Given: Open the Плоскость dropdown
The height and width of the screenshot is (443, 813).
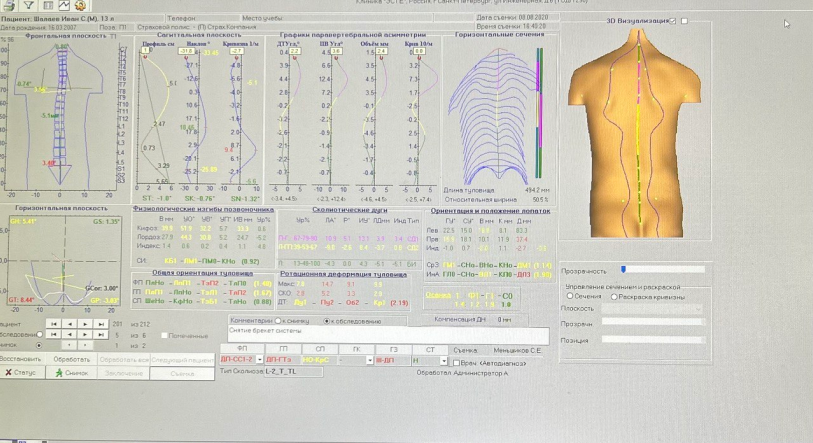Looking at the screenshot, I should pos(652,308).
